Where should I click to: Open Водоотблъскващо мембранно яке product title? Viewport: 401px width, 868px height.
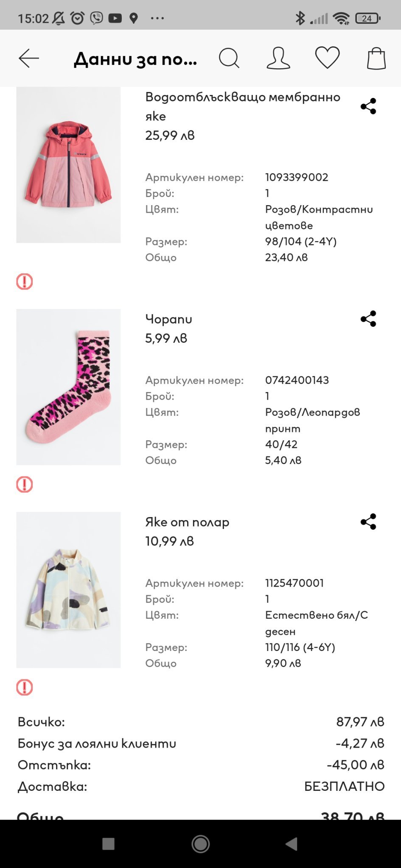coord(242,106)
